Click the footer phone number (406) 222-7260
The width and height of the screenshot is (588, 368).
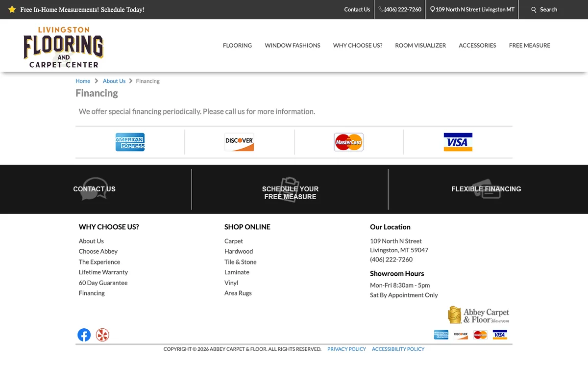tap(391, 260)
